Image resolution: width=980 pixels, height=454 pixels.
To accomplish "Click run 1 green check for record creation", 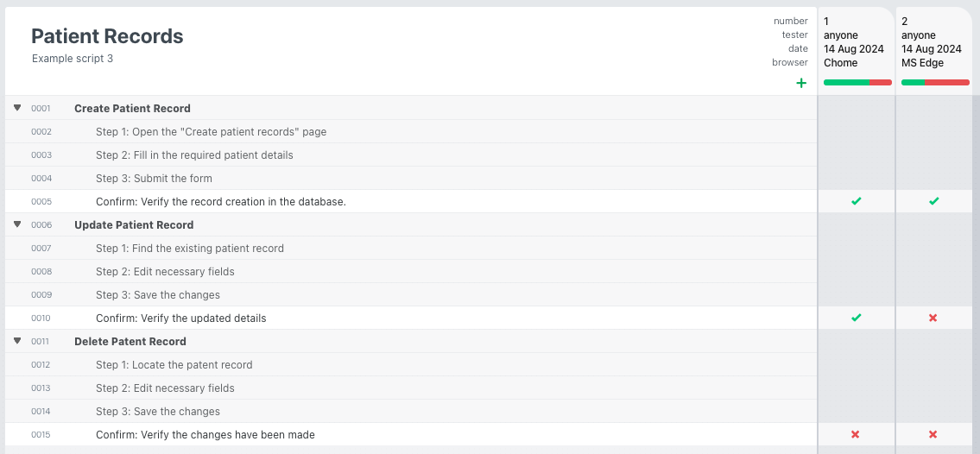I will coord(856,201).
